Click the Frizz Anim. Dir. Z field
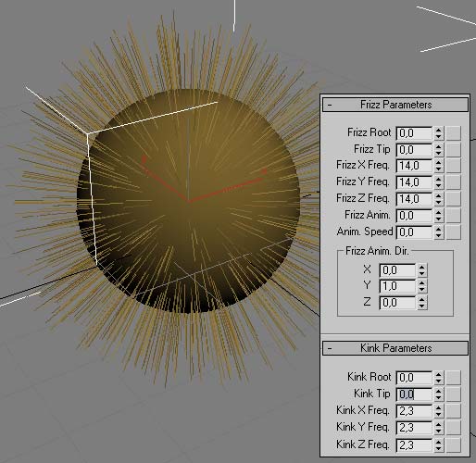 pyautogui.click(x=397, y=303)
